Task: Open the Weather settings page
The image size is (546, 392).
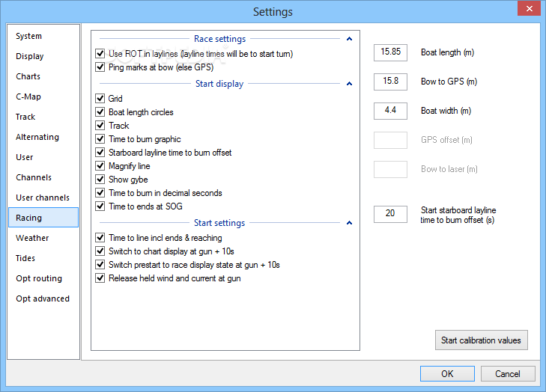Action: (32, 238)
